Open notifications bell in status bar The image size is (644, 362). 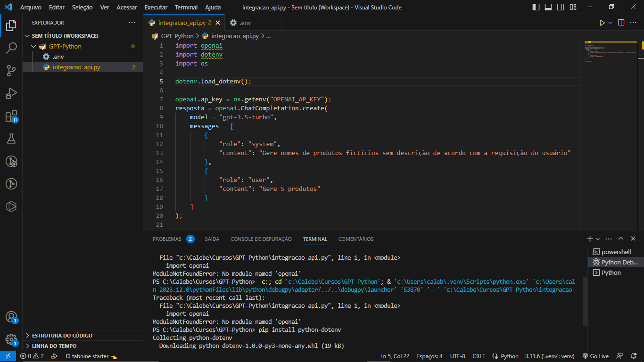click(634, 356)
